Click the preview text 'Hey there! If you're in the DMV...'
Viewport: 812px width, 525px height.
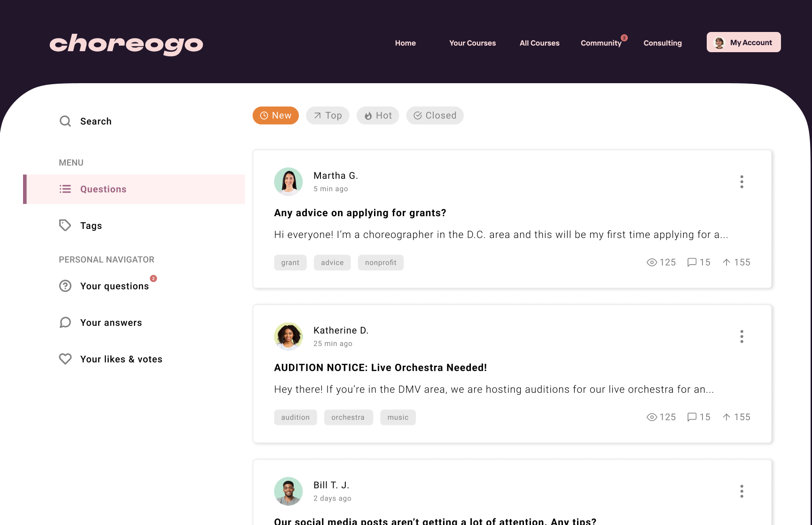494,389
